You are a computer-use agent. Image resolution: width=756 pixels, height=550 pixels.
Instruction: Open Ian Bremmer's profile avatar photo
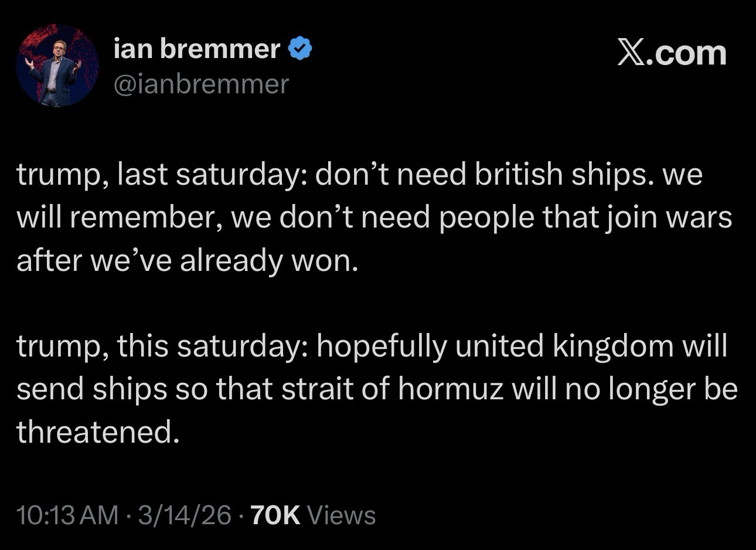click(57, 66)
